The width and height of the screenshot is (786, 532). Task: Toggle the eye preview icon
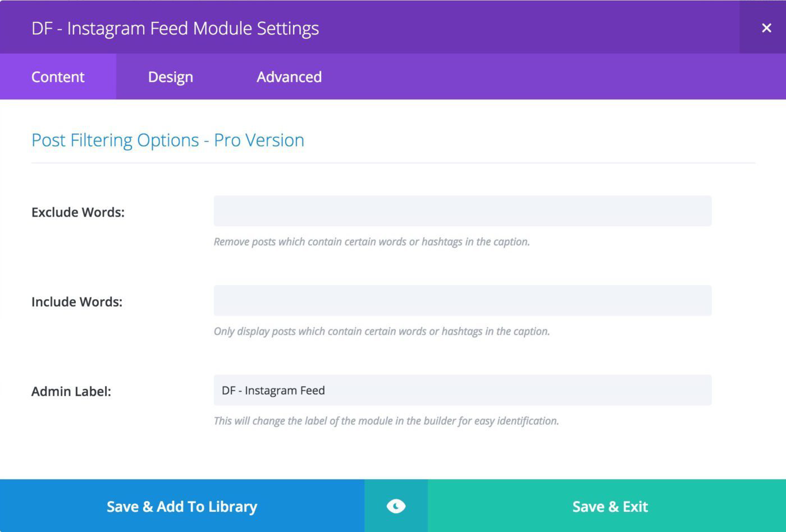[x=396, y=506]
